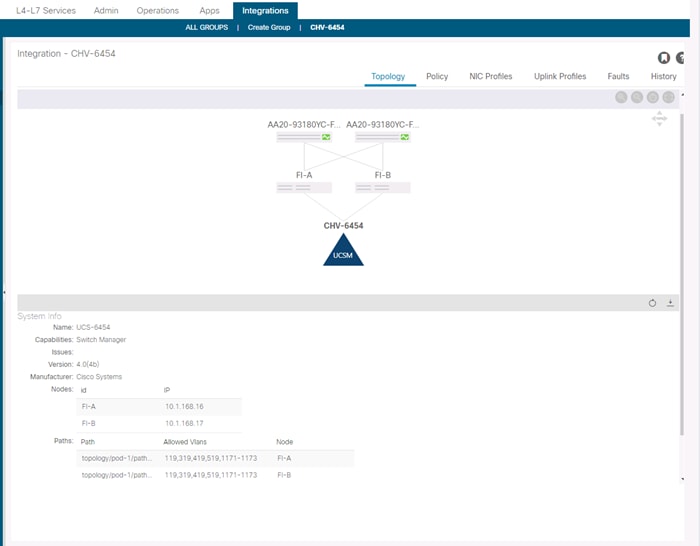
Task: Click the FI-A label in the topology
Action: pos(304,175)
